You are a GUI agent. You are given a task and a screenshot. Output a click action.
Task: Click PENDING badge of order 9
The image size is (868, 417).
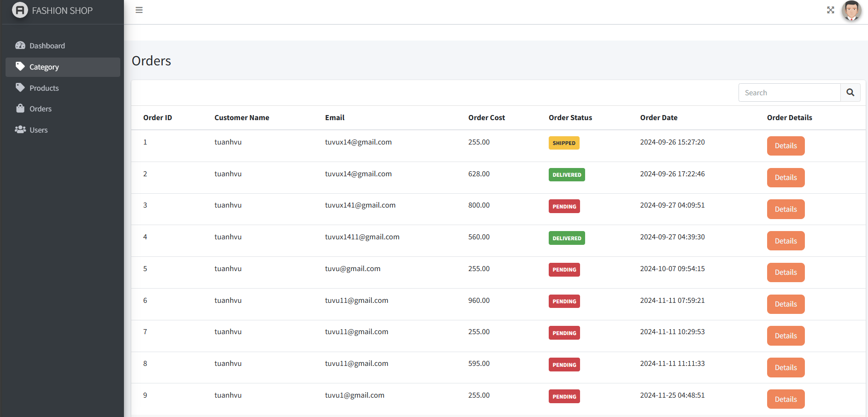tap(564, 396)
